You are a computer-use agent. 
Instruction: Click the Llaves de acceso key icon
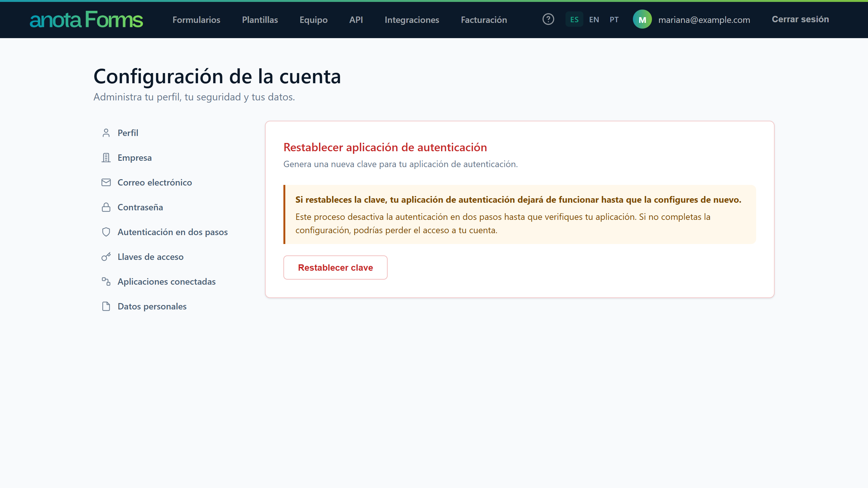tap(106, 257)
